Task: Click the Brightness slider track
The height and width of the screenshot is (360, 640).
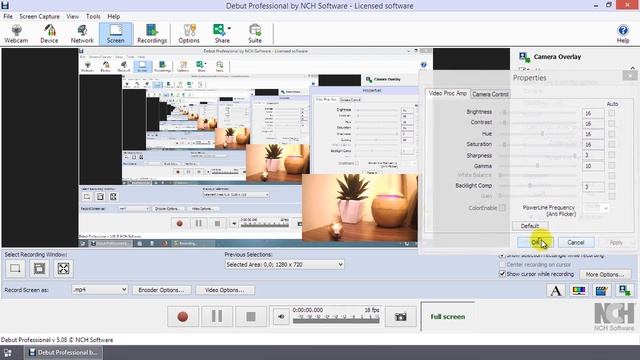Action: coord(539,112)
